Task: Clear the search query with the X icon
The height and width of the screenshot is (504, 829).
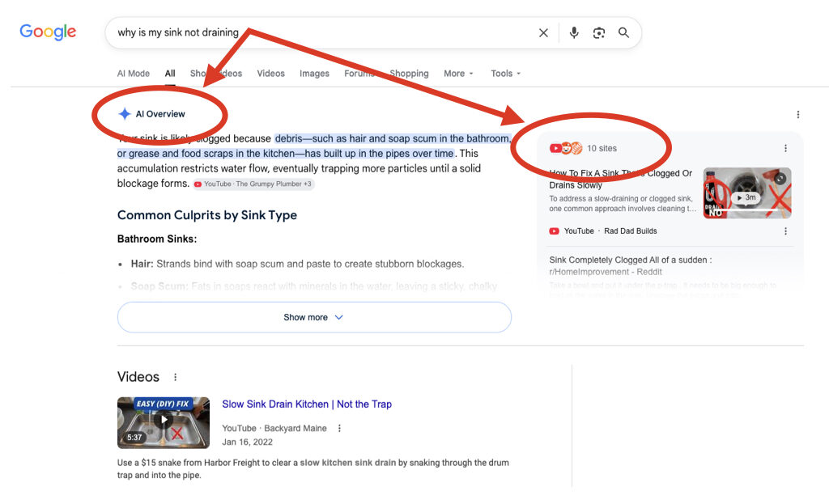Action: point(543,32)
